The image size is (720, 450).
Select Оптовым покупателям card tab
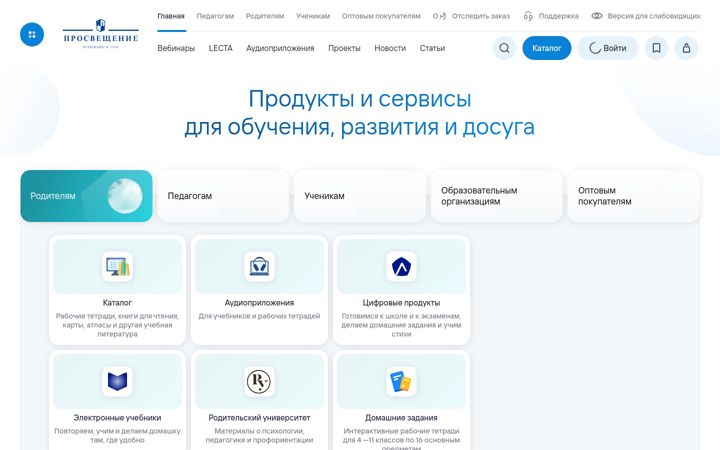pos(634,196)
